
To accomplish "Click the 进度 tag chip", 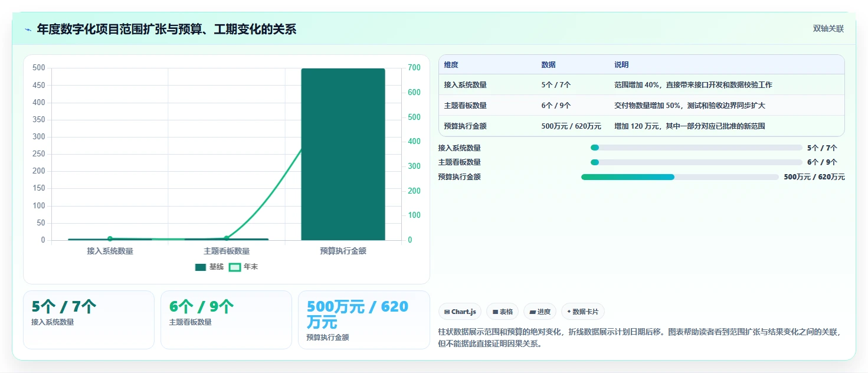I will [x=540, y=312].
